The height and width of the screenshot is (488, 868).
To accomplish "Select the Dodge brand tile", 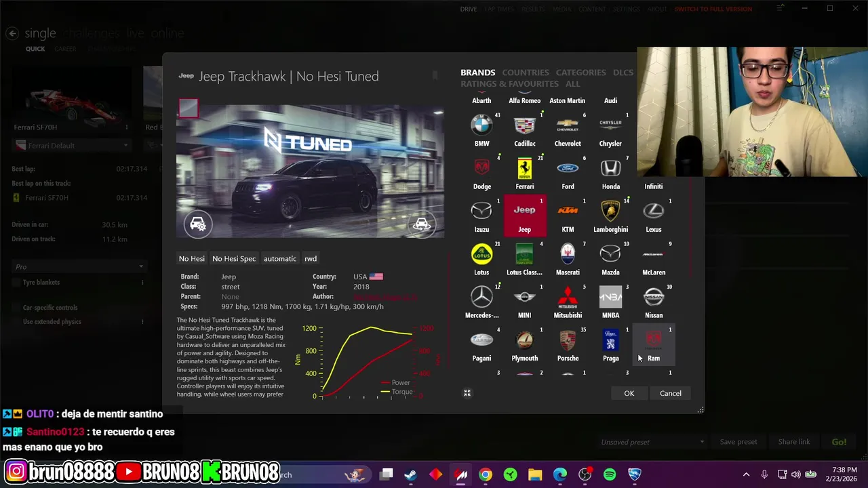I will 481,172.
